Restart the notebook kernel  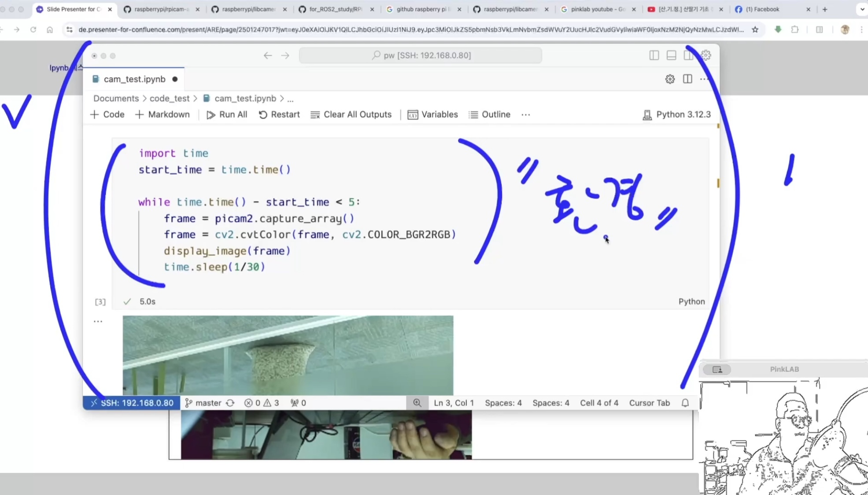tap(279, 114)
